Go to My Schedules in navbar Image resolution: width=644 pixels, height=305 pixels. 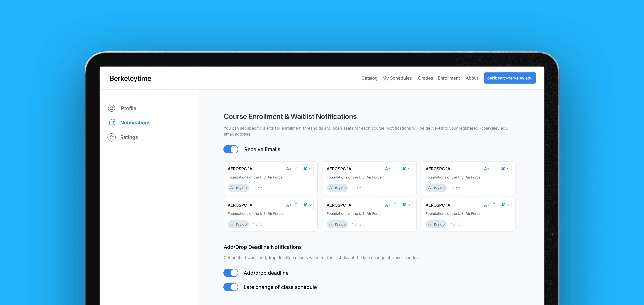tap(397, 78)
